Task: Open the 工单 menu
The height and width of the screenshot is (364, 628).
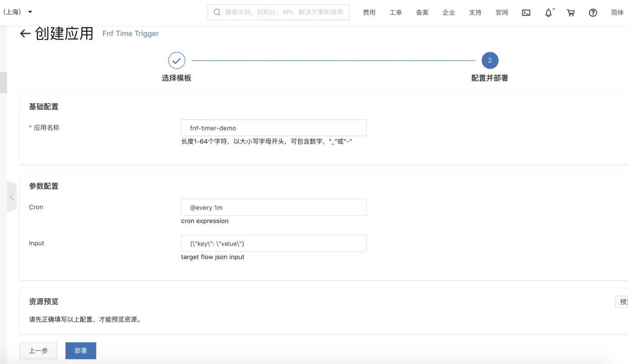Action: pos(396,13)
